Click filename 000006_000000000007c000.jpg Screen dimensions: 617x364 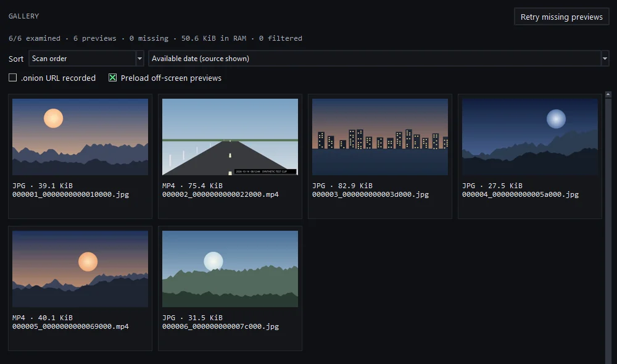click(220, 326)
